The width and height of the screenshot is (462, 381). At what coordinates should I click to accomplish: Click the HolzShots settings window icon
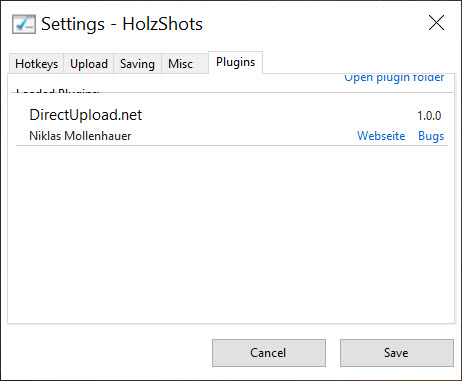tap(24, 24)
